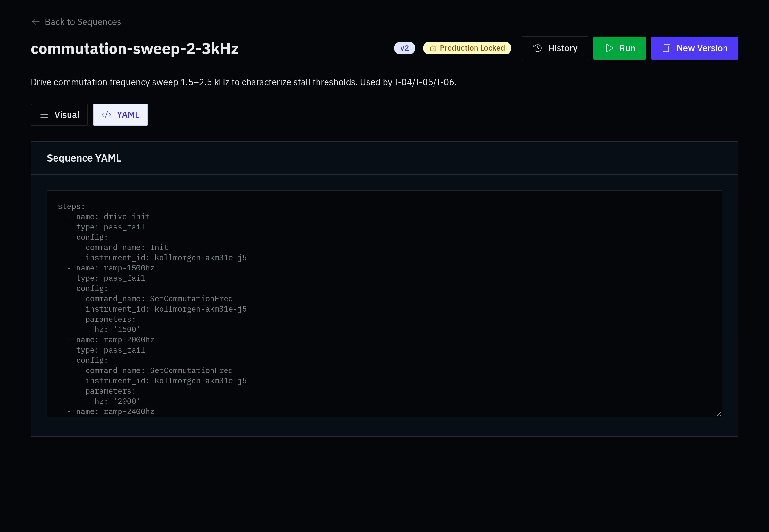Go back to Sequences list

click(76, 22)
